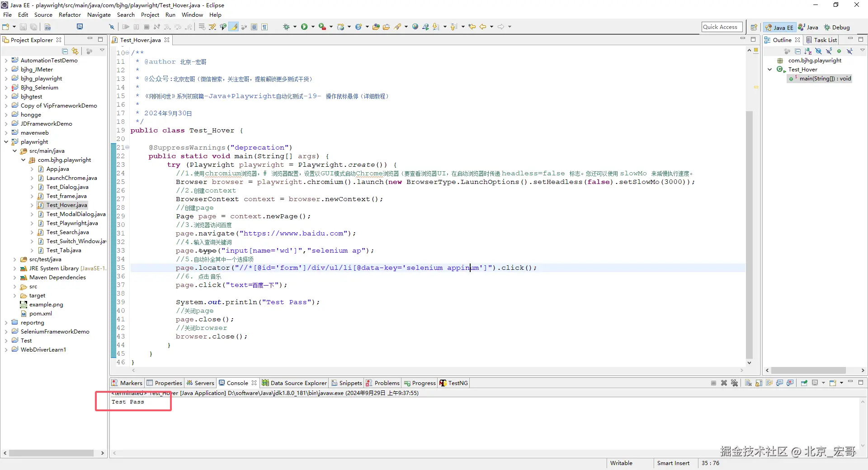Screen dimensions: 868x470
Task: Collapse All in Project Explorer toolbar
Action: pos(65,51)
